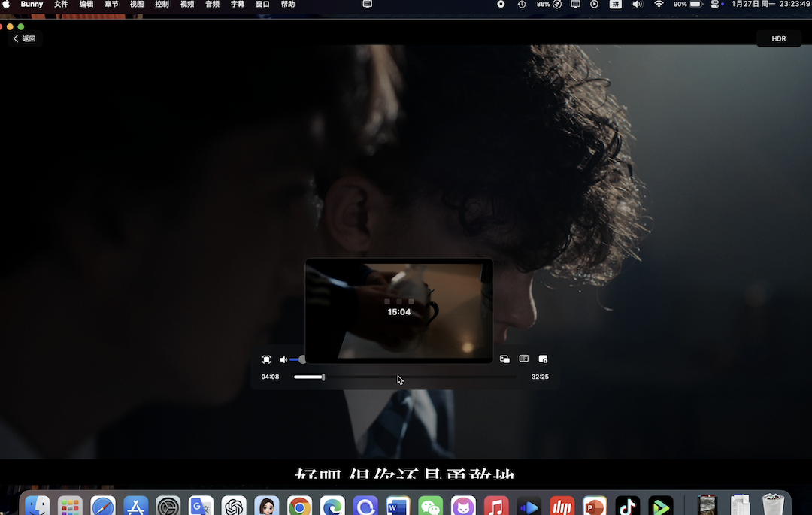Open the green play-triangle app in Dock
This screenshot has width=812, height=515.
tap(660, 506)
